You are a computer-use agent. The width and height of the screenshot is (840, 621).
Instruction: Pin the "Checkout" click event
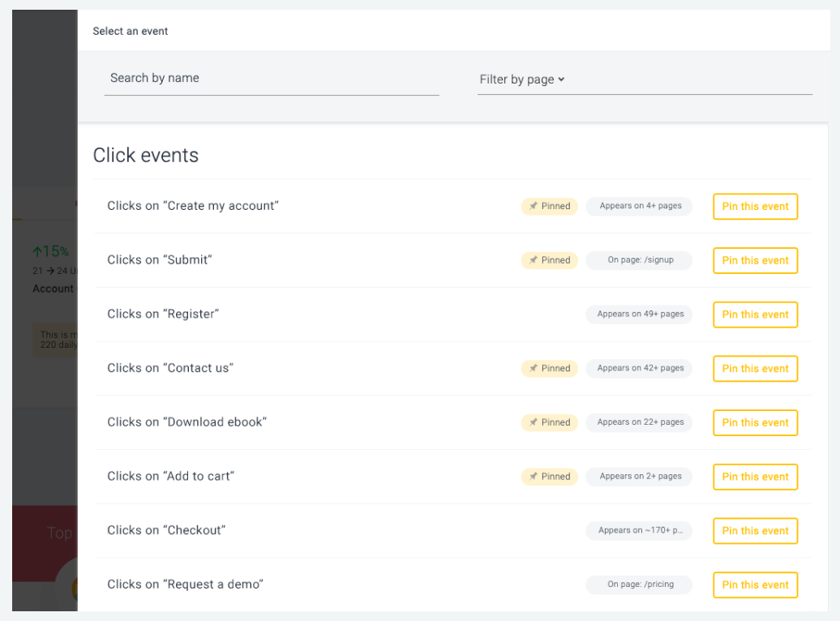click(x=755, y=531)
